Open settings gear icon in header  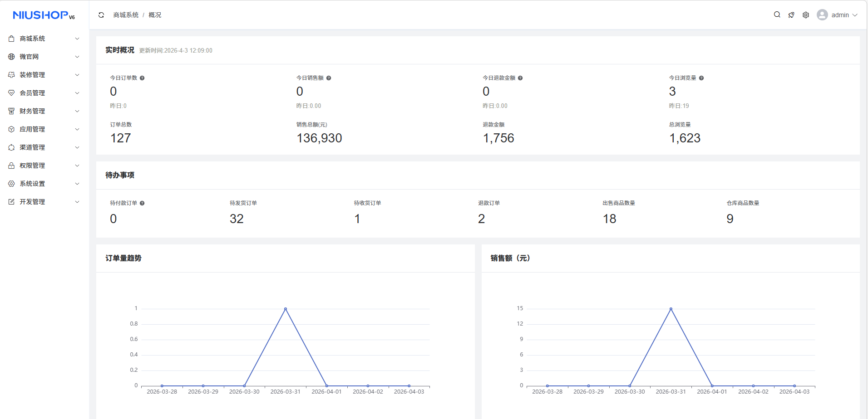[x=806, y=15]
